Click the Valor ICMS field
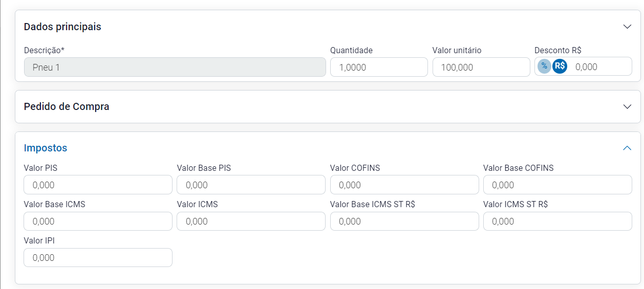The image size is (644, 289). pyautogui.click(x=251, y=221)
